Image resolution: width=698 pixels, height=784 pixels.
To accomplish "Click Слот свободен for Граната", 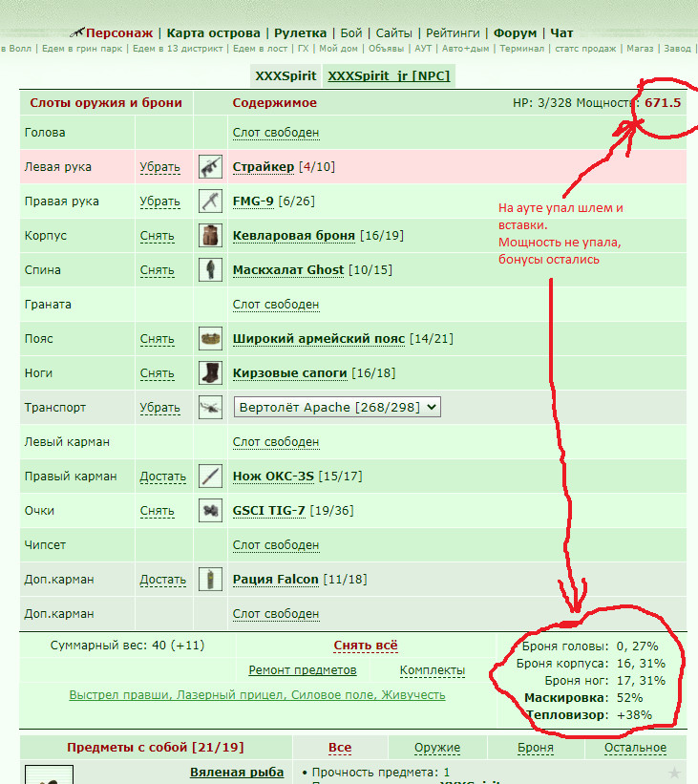I will pos(276,305).
